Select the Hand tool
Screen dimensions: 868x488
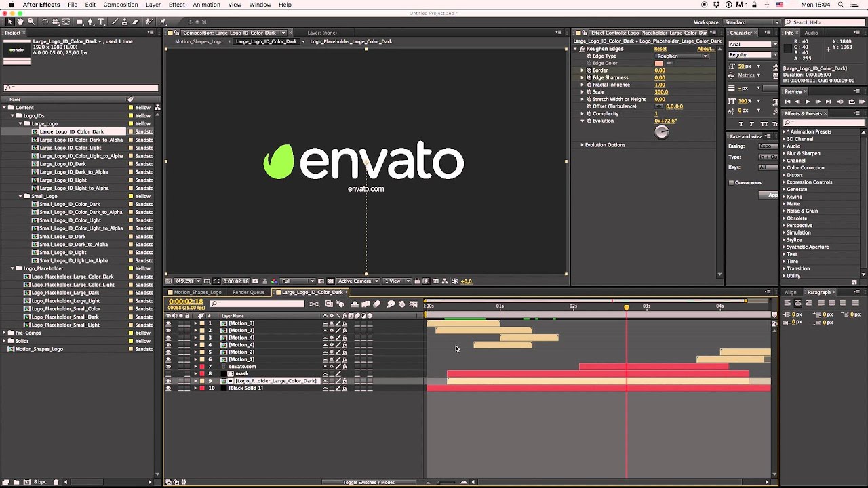(x=20, y=22)
